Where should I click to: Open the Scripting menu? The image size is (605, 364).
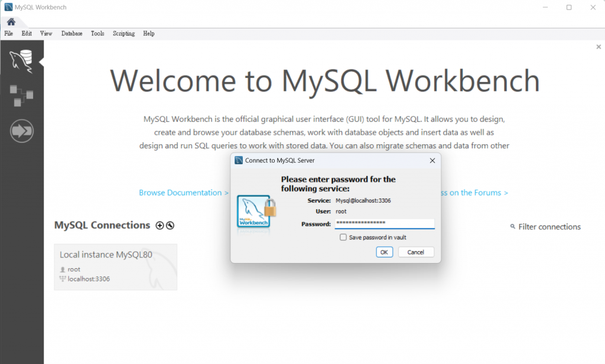click(124, 34)
